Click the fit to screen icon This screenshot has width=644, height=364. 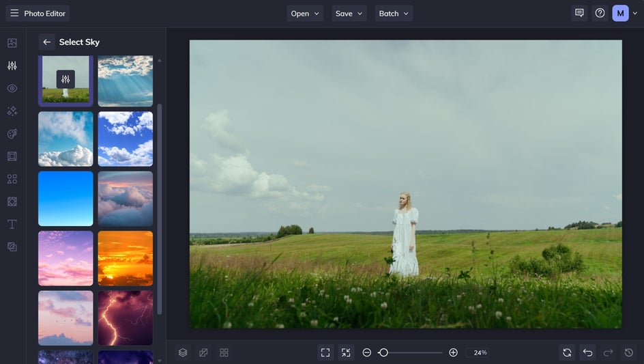(x=325, y=352)
